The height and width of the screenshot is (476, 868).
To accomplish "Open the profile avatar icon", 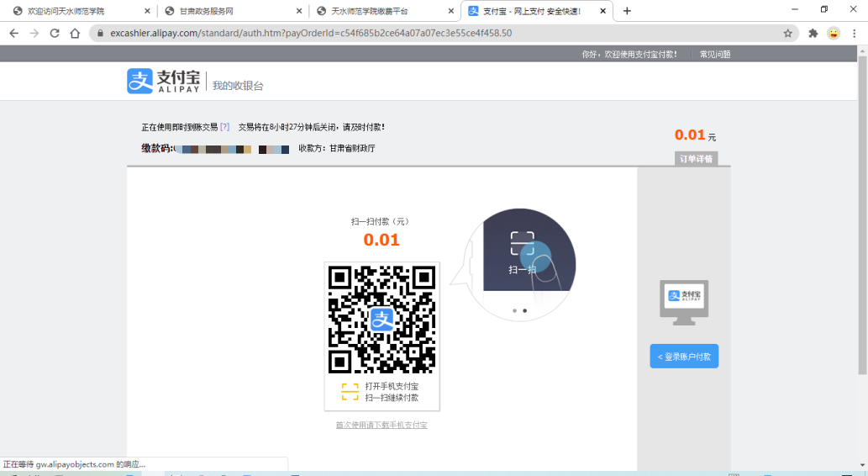I will 834,34.
